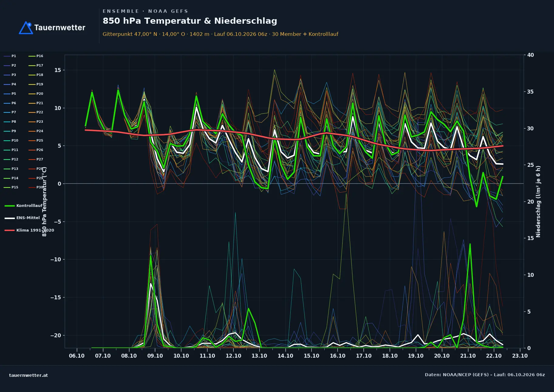Click the 'ENSEMBLE · NOAA GEFS' header label
Viewport: 554px width, 392px height.
coord(145,11)
